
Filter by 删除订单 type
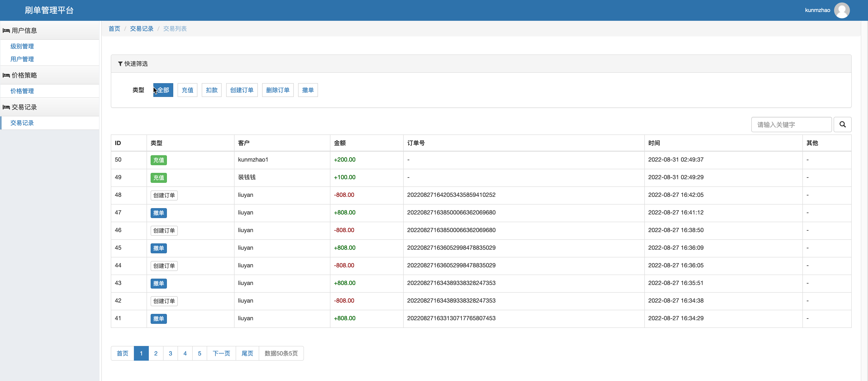[x=278, y=90]
